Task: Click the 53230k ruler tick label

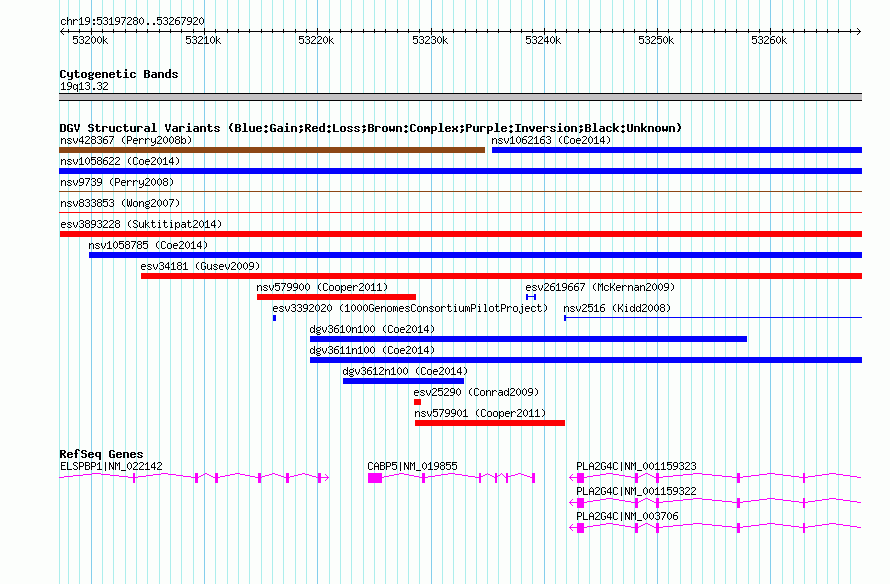Action: 430,40
